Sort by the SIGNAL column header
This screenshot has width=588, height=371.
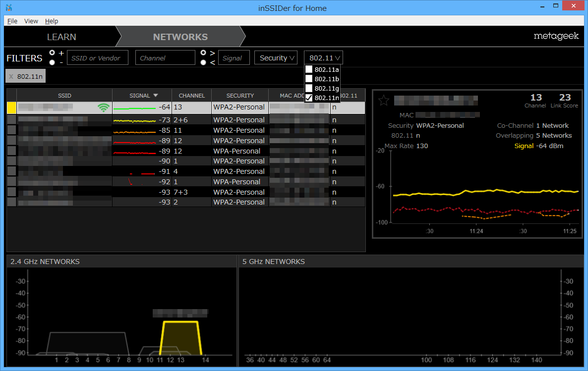pos(142,96)
